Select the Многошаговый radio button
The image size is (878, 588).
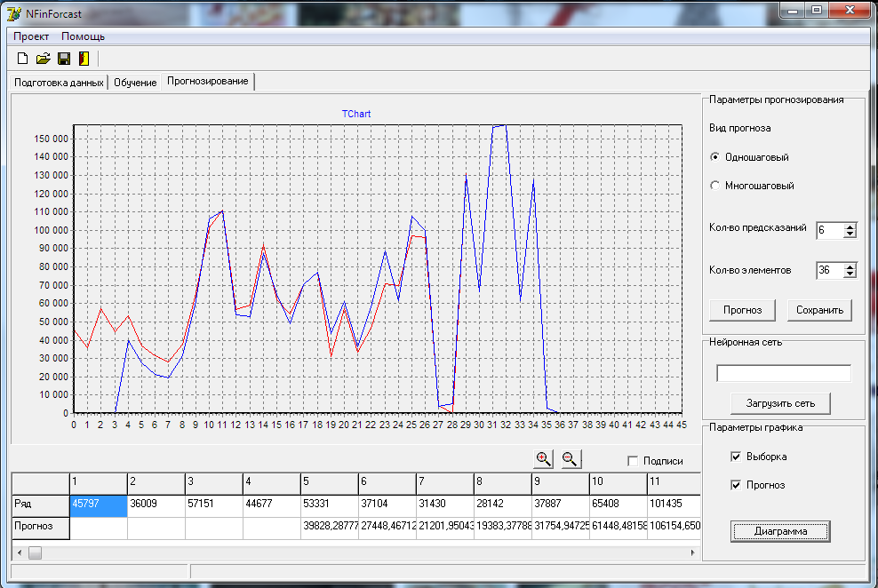click(715, 185)
